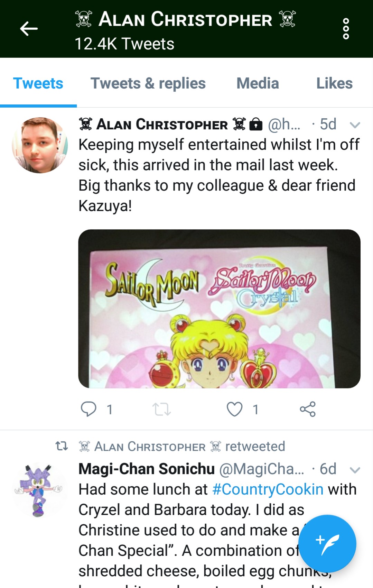The image size is (373, 588).
Task: Switch to the Tweets & replies tab
Action: [148, 83]
